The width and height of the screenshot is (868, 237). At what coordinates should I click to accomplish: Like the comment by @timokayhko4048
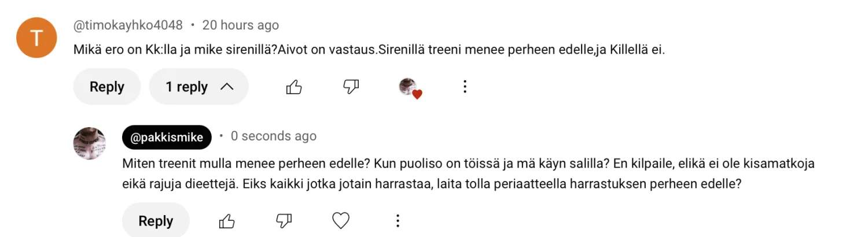[x=294, y=87]
